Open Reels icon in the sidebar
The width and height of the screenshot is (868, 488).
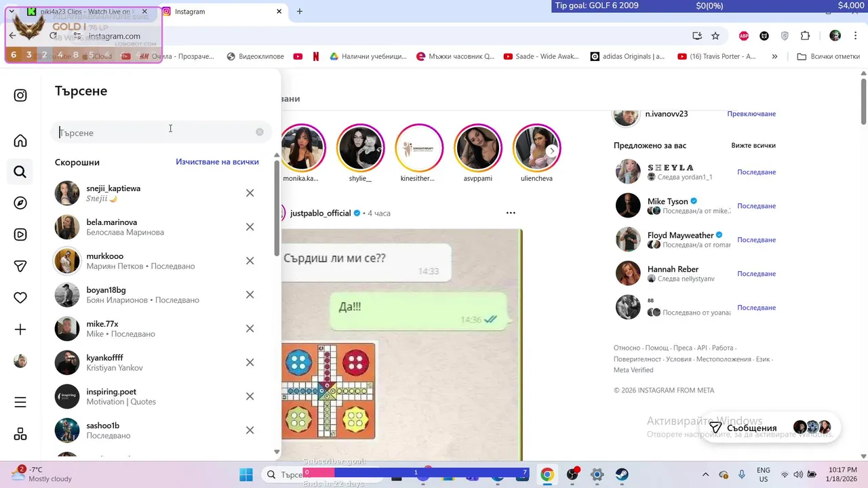pyautogui.click(x=20, y=235)
